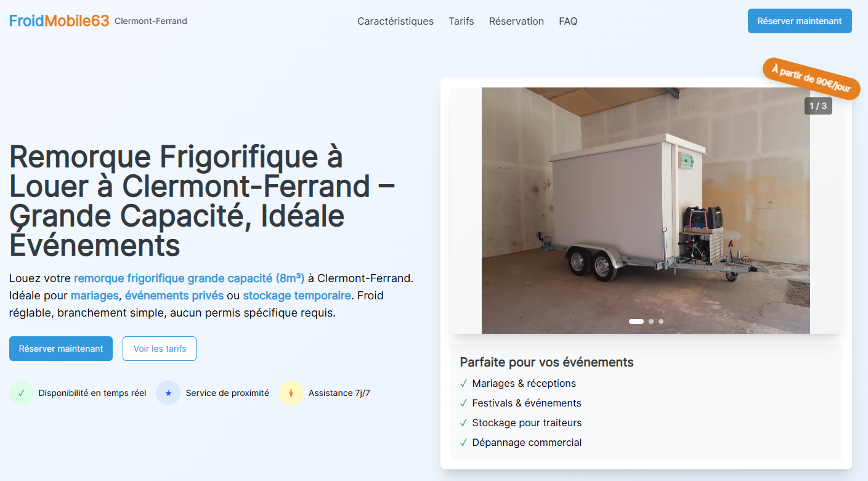The width and height of the screenshot is (868, 481).
Task: Open the Caractéristiques section
Action: [x=395, y=21]
